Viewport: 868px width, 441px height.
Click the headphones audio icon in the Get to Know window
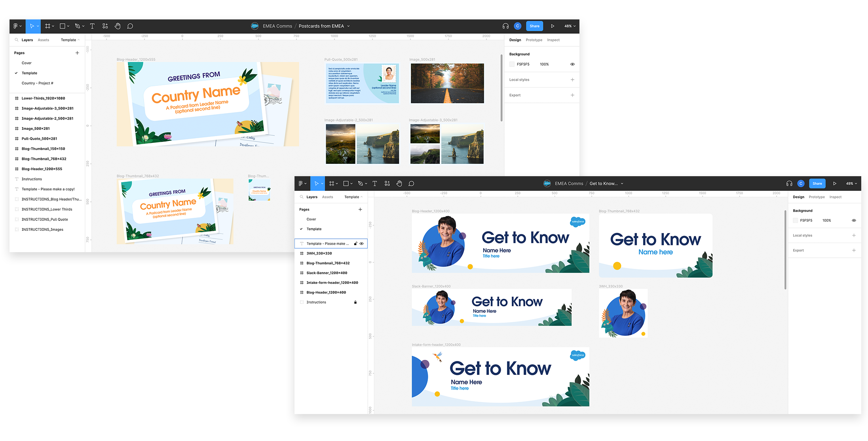[789, 184]
